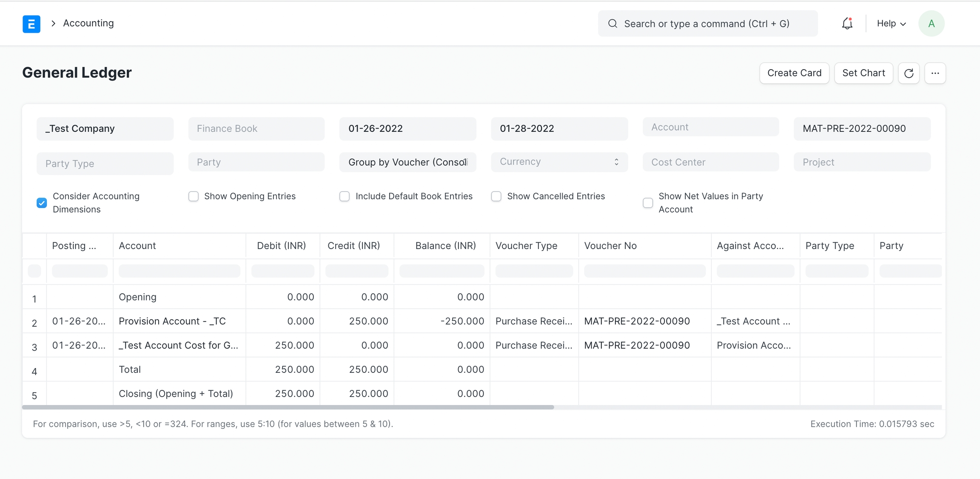
Task: Click the Party Type filter field
Action: coord(105,164)
